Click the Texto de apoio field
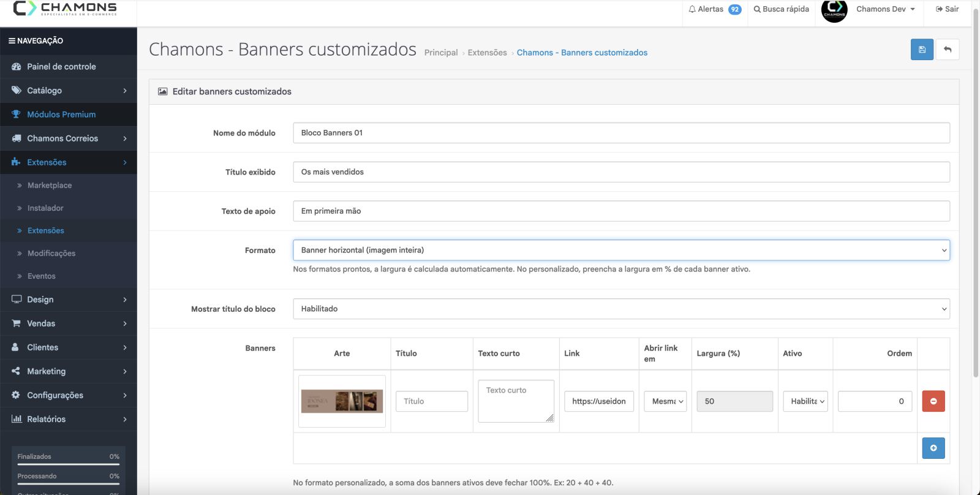Image resolution: width=980 pixels, height=495 pixels. coord(621,211)
